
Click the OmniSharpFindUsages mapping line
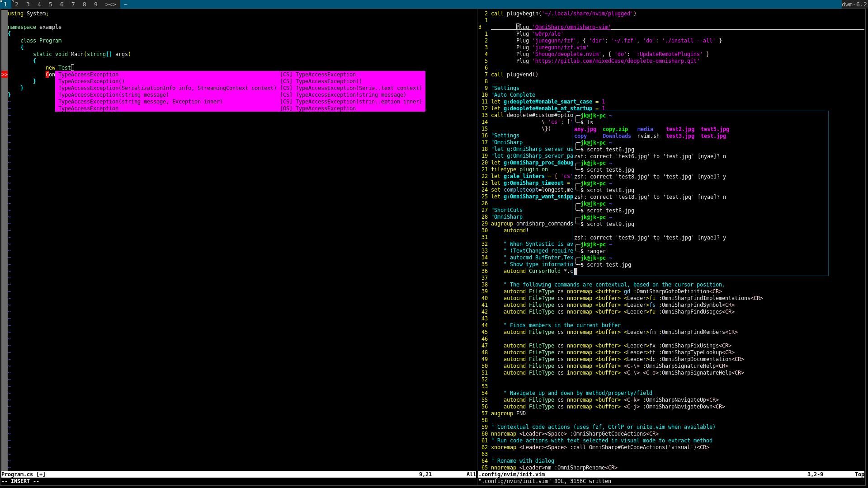(619, 312)
